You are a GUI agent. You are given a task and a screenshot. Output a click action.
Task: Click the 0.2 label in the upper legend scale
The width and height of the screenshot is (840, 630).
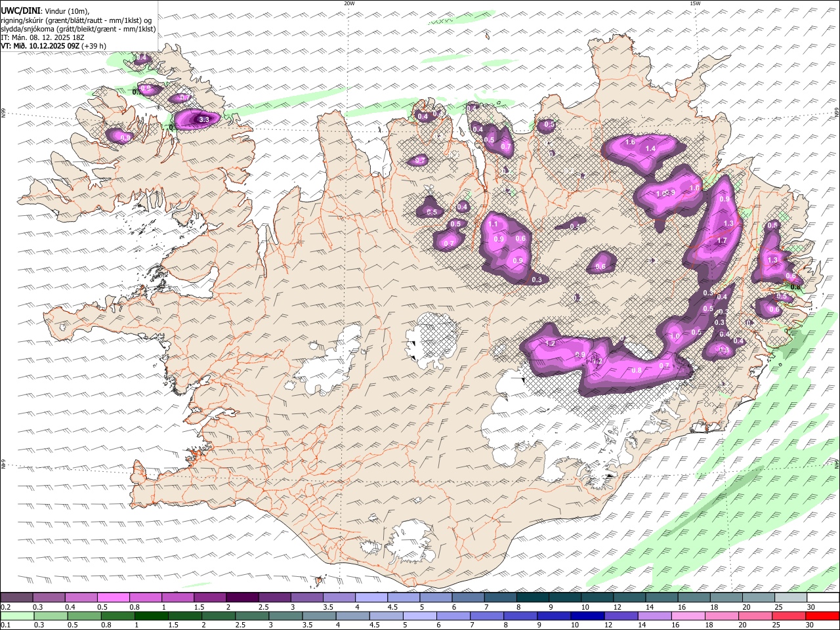[x=5, y=607]
